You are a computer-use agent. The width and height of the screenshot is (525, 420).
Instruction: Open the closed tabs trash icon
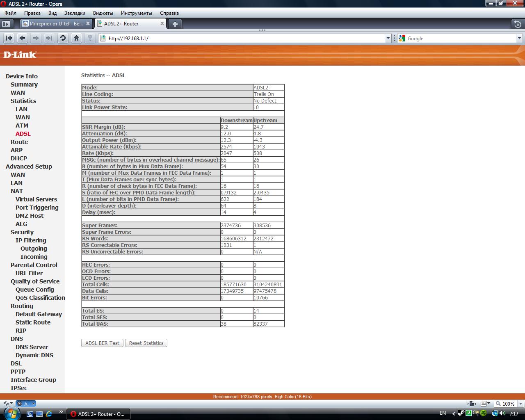click(x=518, y=24)
